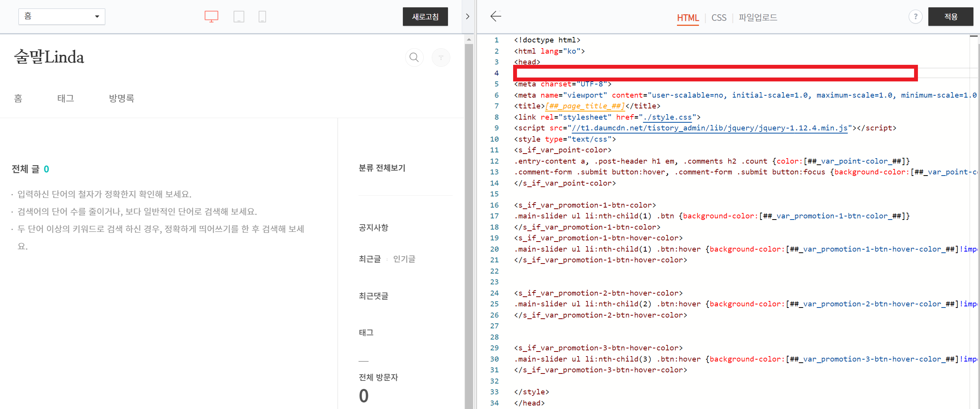This screenshot has height=409, width=980.
Task: Collapse the preview pane with the chevron arrow
Action: 467,17
